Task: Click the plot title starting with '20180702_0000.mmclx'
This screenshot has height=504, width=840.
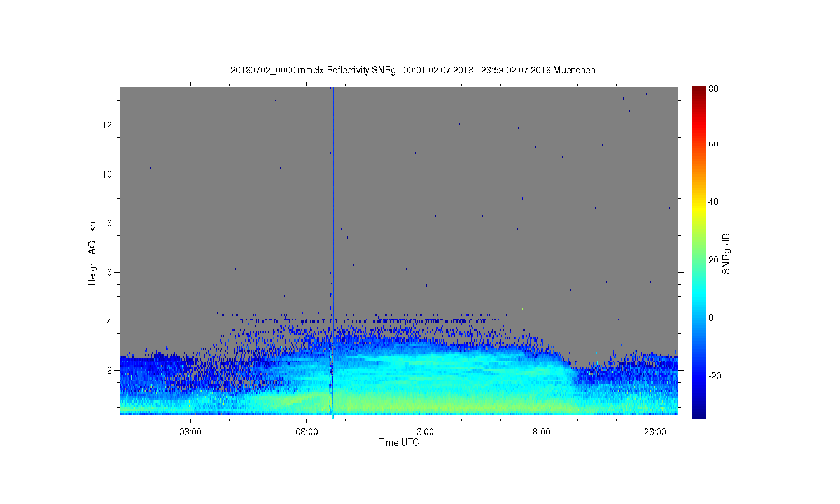Action: 413,71
